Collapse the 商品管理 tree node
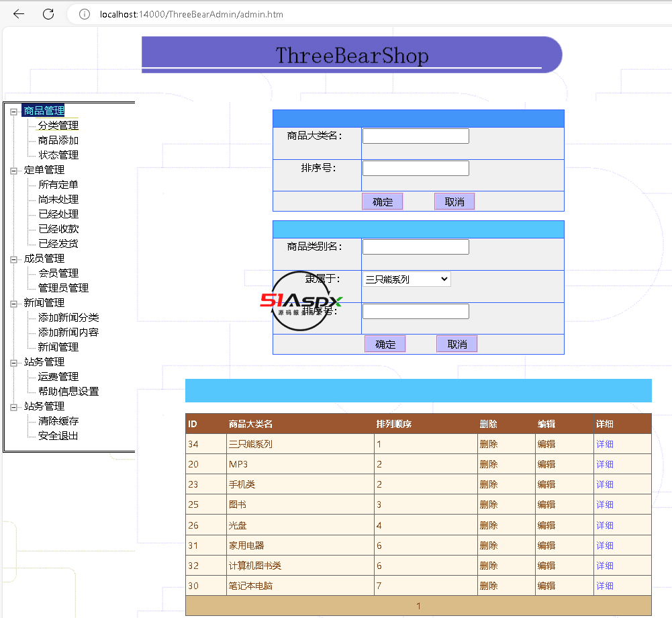 coord(13,112)
